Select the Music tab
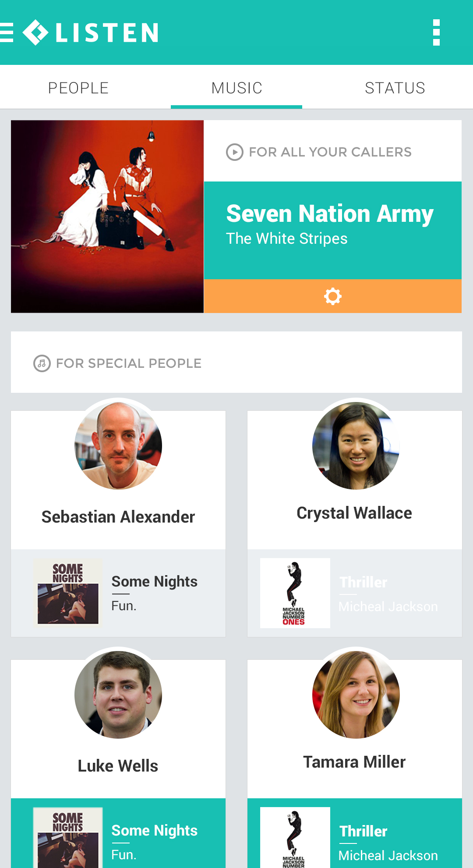 (236, 88)
